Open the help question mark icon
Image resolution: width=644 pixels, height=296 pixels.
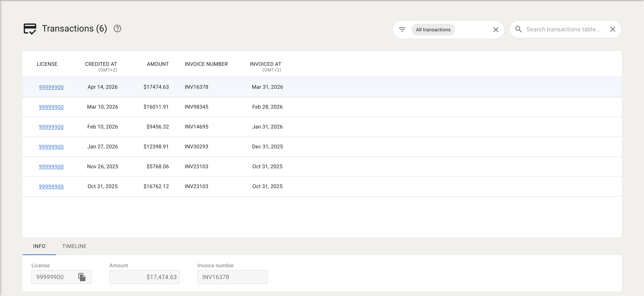117,29
